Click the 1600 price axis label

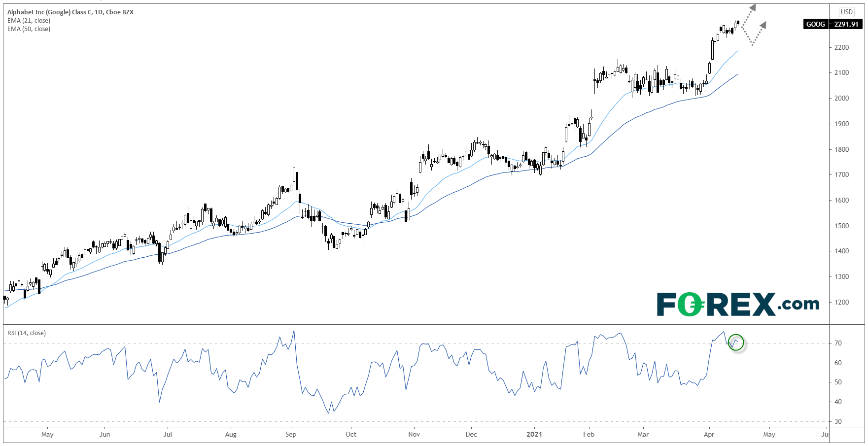[842, 200]
